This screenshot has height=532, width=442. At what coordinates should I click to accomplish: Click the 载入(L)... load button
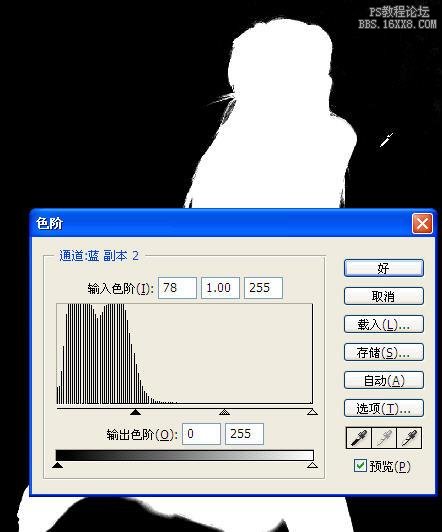click(384, 324)
